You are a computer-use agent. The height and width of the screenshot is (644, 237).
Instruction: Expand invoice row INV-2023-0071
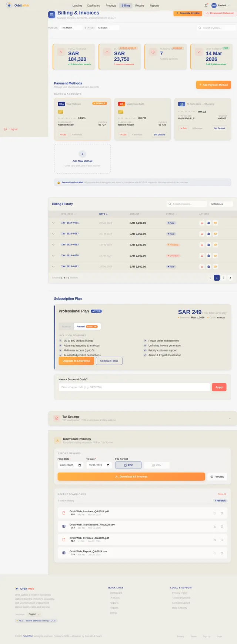coord(53,267)
